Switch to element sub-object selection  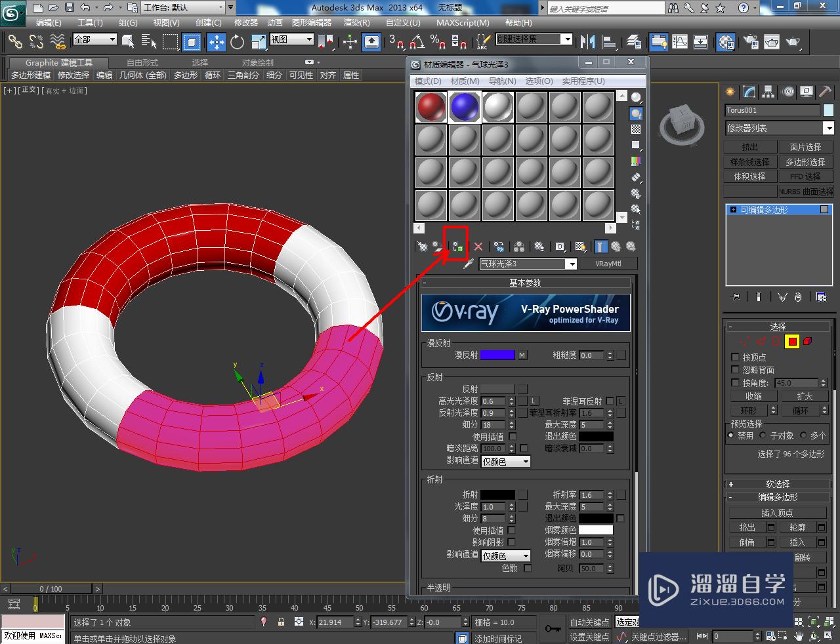click(x=807, y=341)
